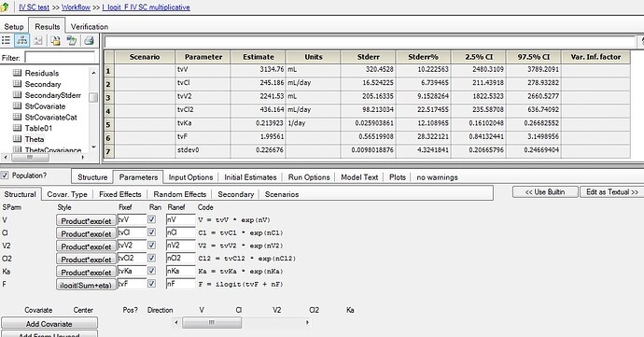Screen dimensions: 644x337
Task: Toggle the Population? checkbox
Action: [5, 176]
